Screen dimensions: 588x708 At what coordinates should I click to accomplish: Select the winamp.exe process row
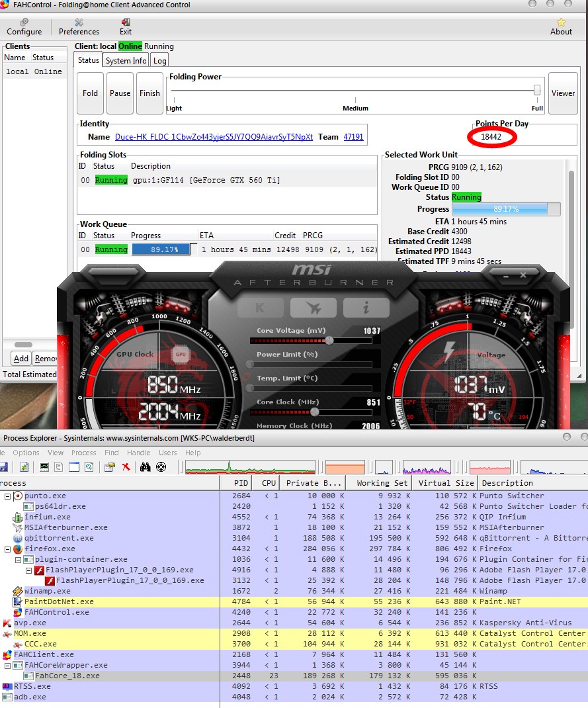click(294, 591)
